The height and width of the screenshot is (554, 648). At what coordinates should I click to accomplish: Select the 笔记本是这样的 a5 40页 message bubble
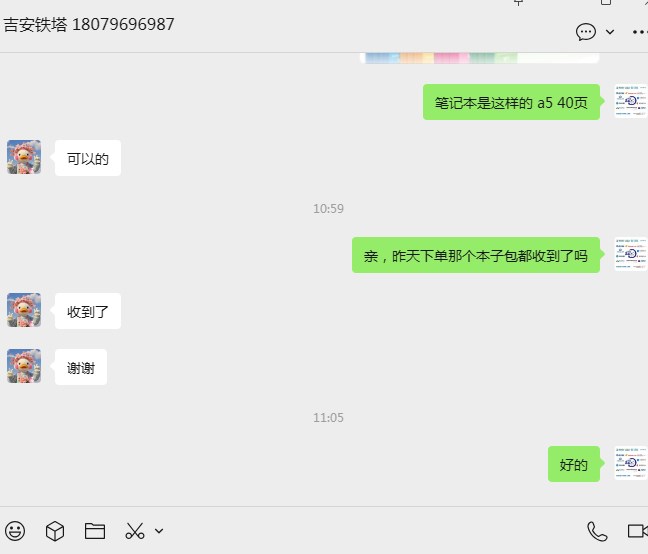511,102
